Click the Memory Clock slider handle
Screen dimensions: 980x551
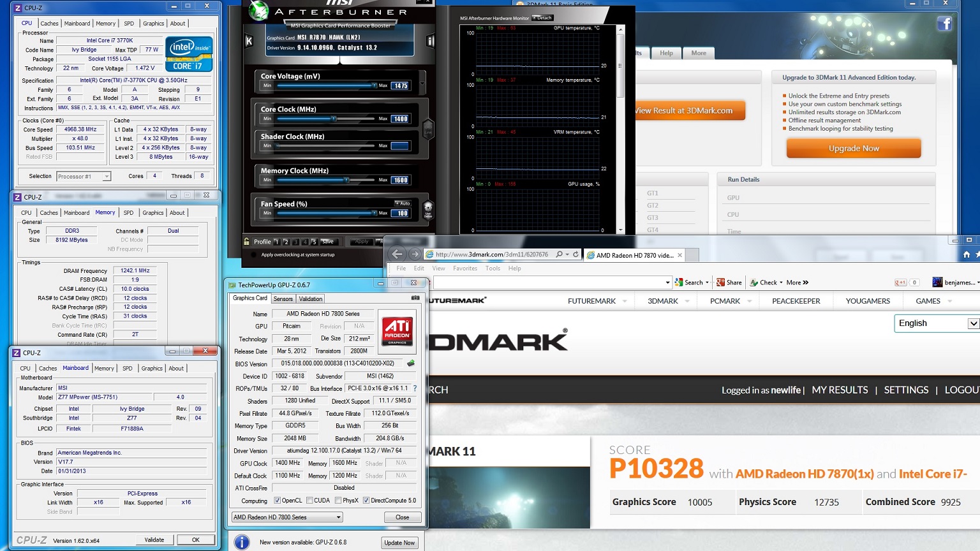coord(346,180)
